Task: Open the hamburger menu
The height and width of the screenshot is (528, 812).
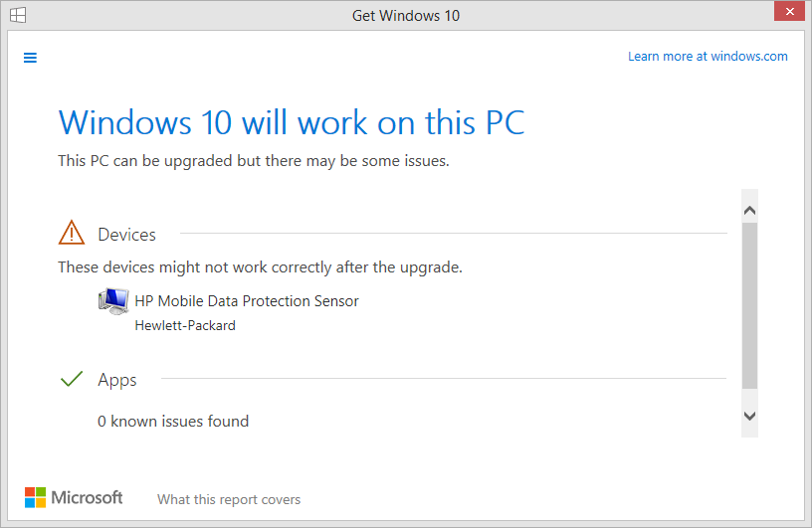Action: (30, 58)
